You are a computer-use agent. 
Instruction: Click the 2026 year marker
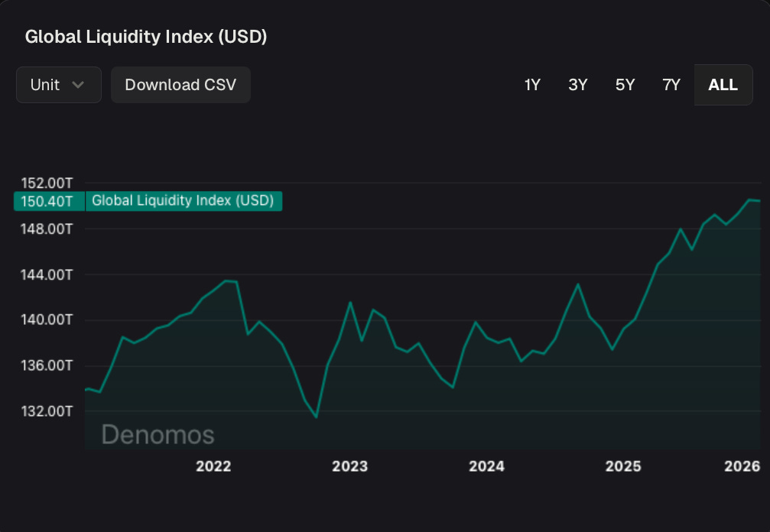click(742, 466)
